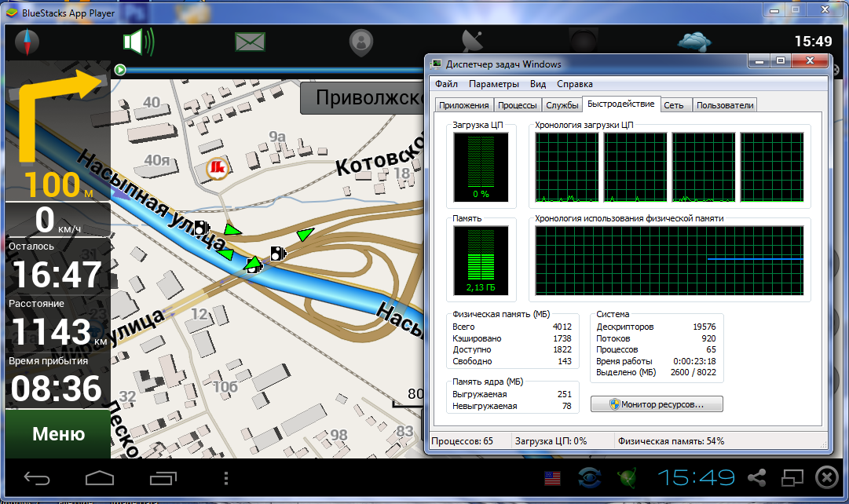Close the Task Manager window
The width and height of the screenshot is (849, 504).
pos(810,61)
